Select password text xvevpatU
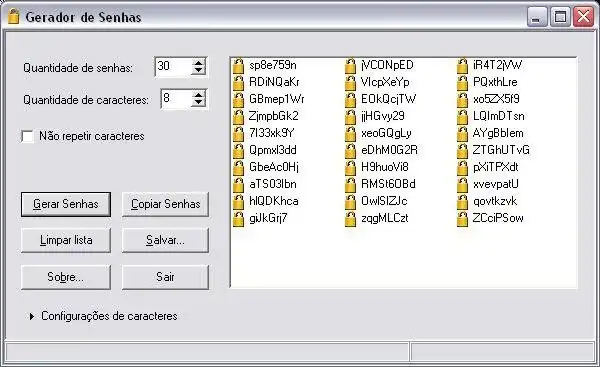The image size is (600, 367). tap(496, 184)
